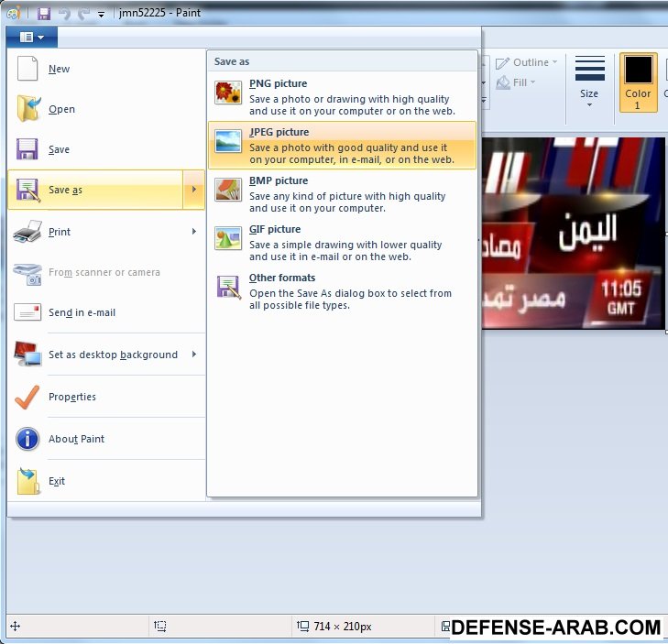This screenshot has width=668, height=644.
Task: Expand the Save as submenu arrow
Action: 193,190
